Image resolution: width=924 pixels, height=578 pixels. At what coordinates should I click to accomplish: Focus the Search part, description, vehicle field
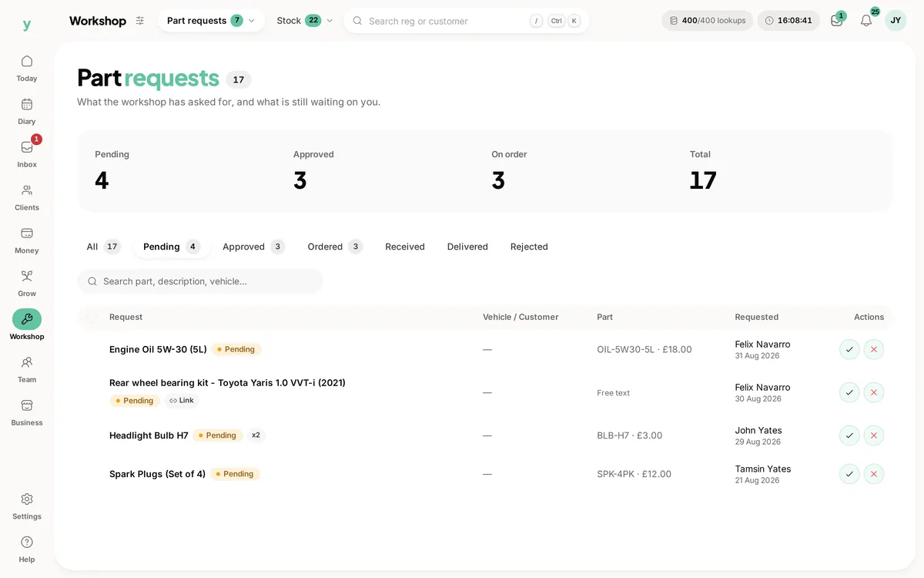coord(200,281)
